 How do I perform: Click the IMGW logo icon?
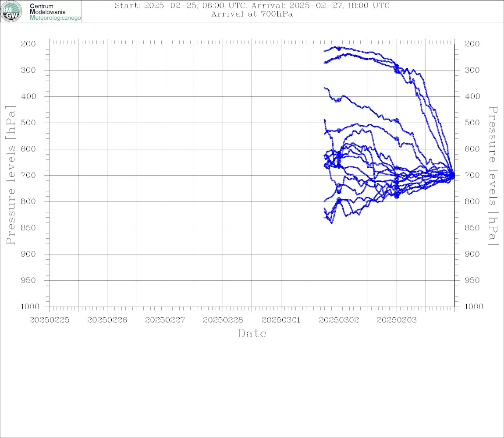[11, 11]
